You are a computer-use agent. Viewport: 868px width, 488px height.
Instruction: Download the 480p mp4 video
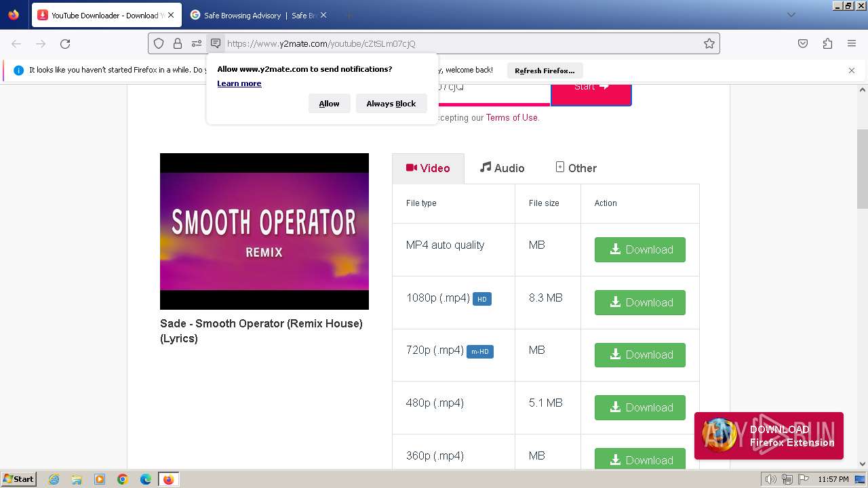[640, 407]
